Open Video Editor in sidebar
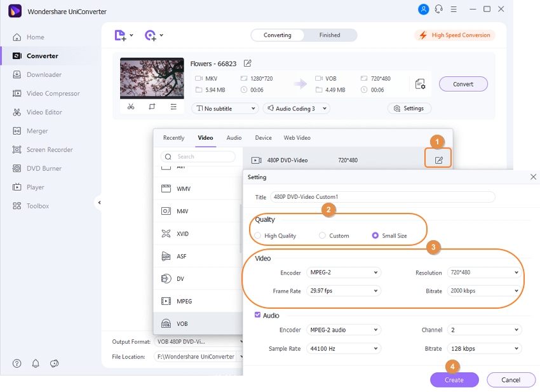 coord(37,112)
